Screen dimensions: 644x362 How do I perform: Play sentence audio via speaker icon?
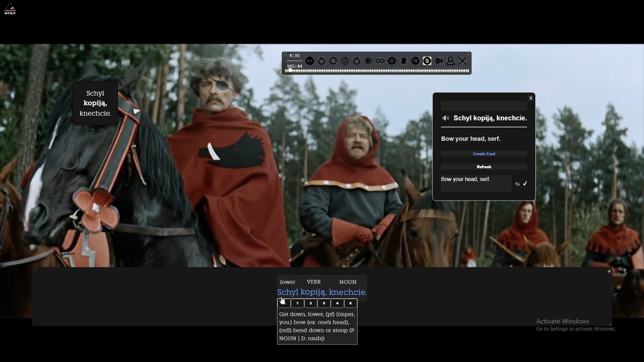pyautogui.click(x=445, y=118)
